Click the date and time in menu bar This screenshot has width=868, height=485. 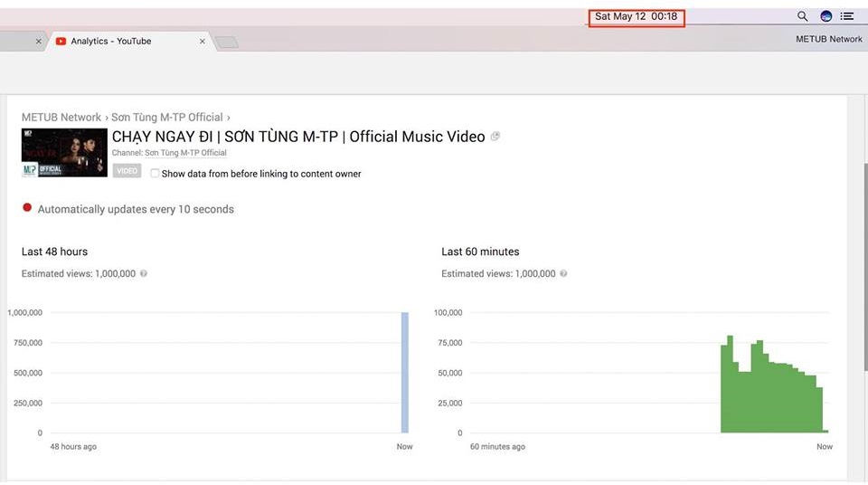(636, 16)
